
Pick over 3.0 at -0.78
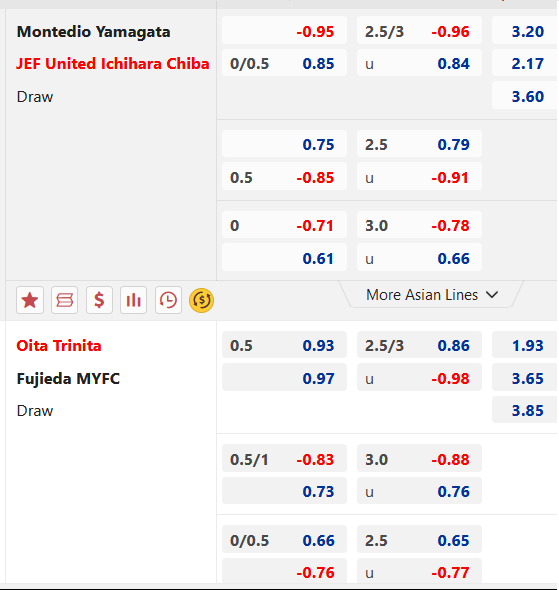tap(419, 225)
